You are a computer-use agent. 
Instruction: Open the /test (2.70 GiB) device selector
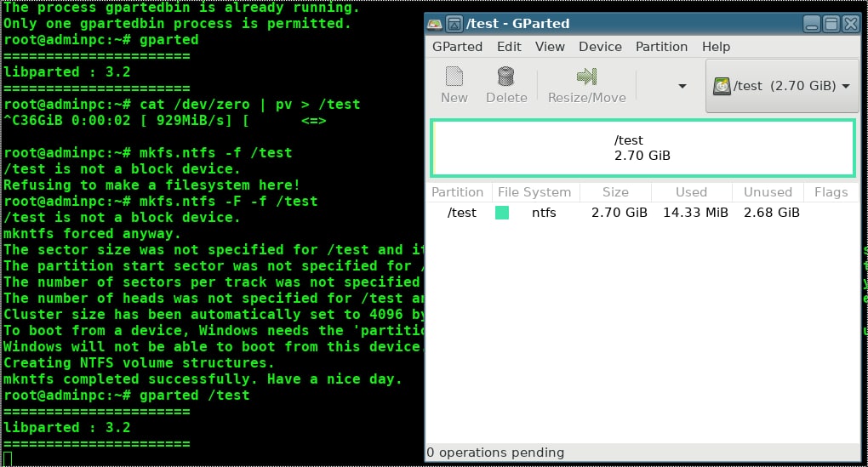[x=782, y=86]
